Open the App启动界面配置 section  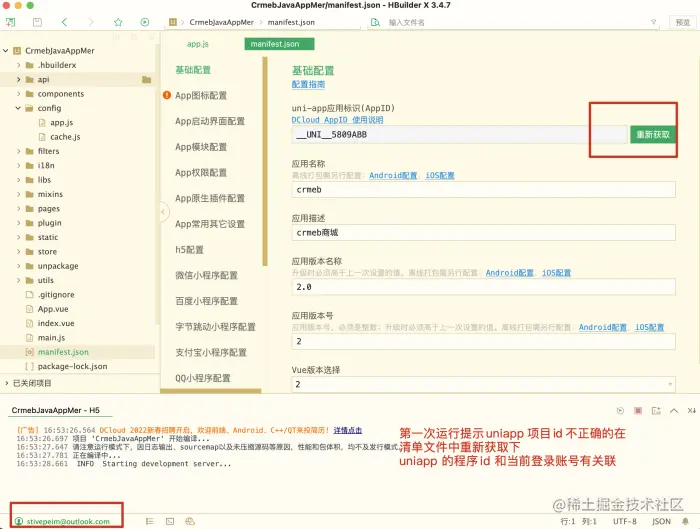[x=210, y=121]
